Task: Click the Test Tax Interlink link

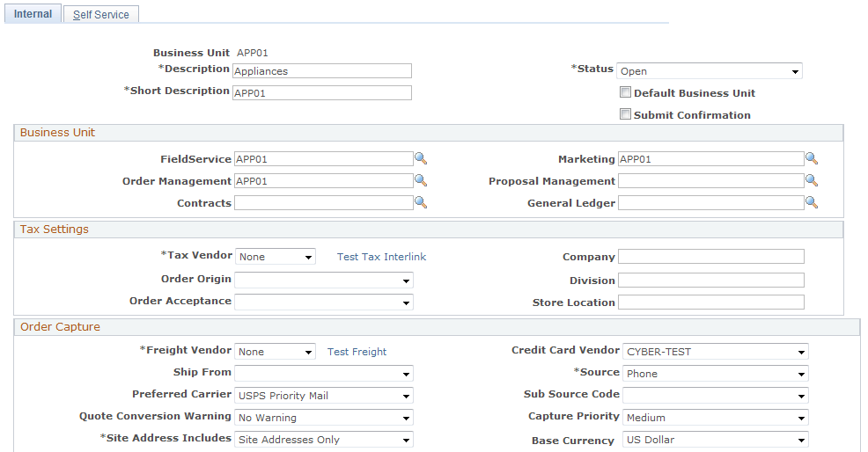Action: 381,257
